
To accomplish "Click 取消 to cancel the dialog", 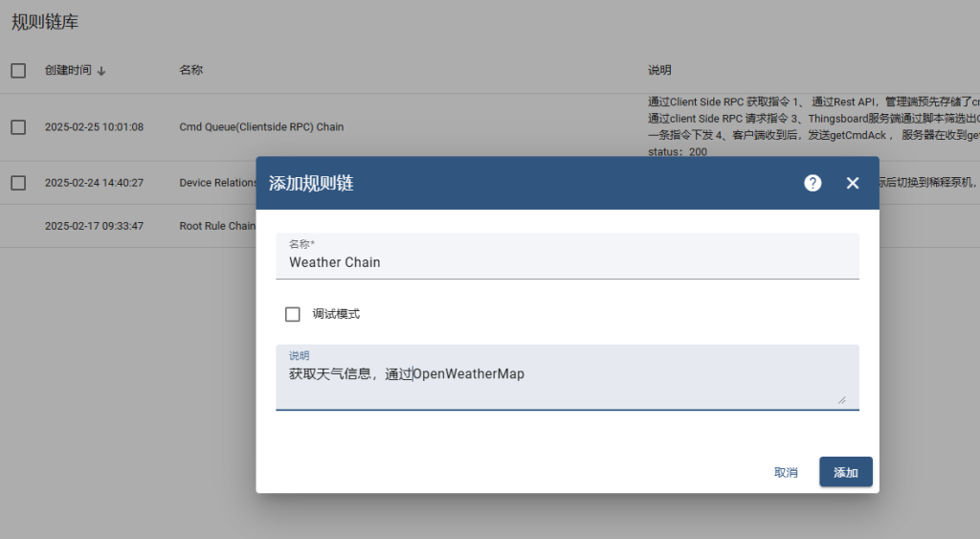I will [x=786, y=472].
